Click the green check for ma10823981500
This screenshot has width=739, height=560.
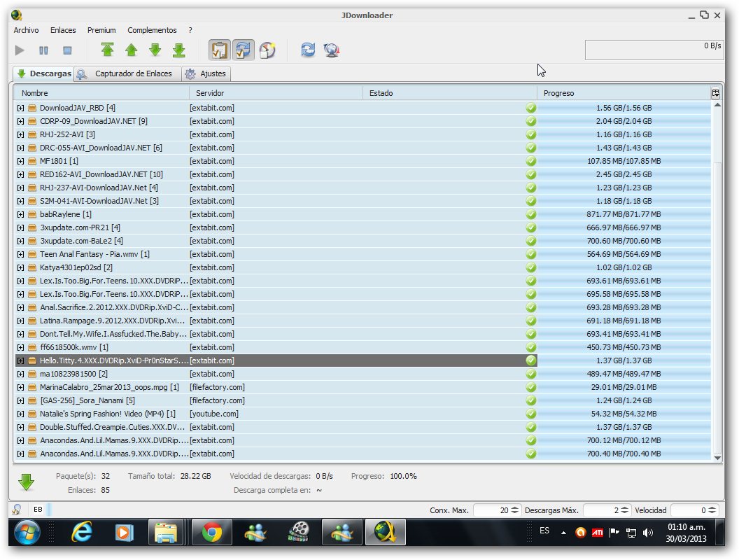tap(531, 374)
